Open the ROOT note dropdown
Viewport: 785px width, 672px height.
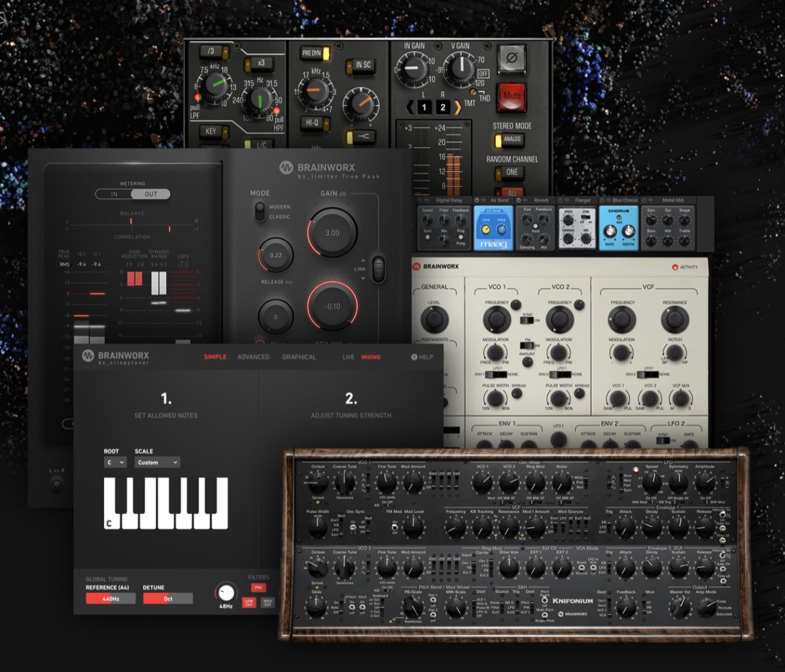pyautogui.click(x=115, y=462)
